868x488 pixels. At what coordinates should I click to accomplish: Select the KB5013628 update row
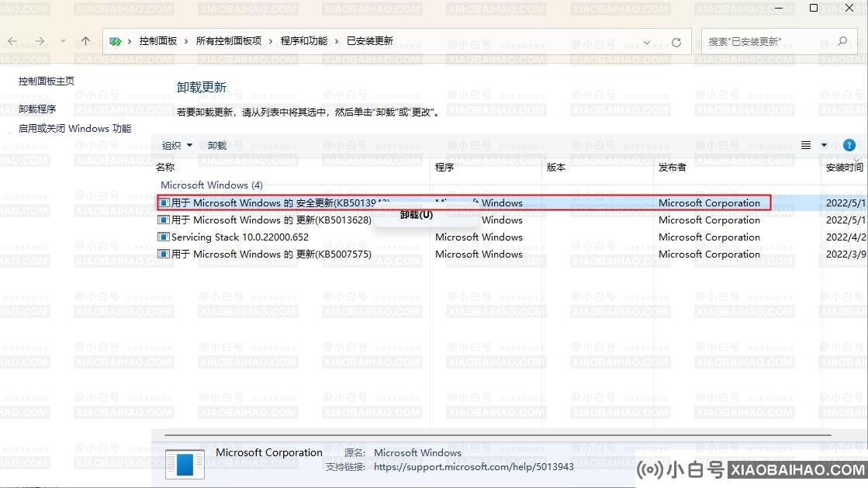(x=512, y=220)
